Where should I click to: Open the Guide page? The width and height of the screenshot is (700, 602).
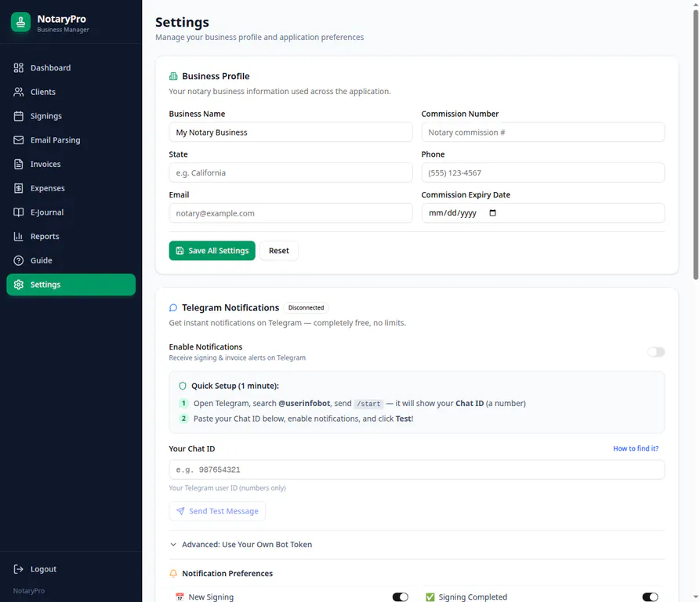point(71,260)
